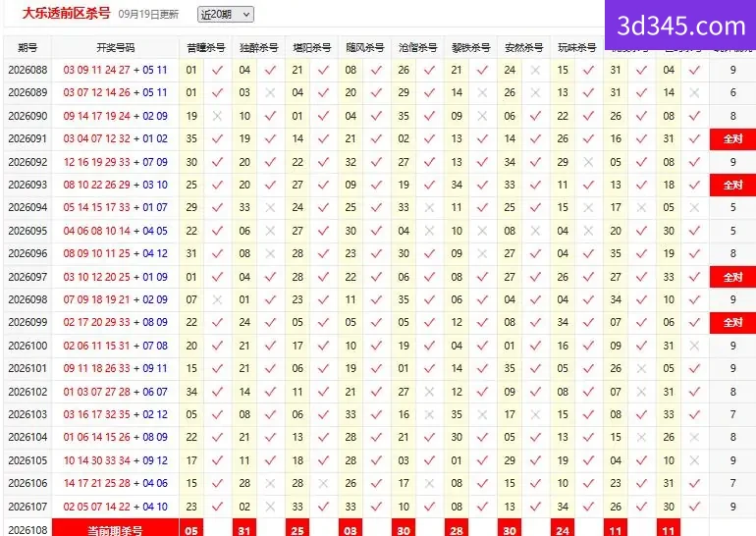Viewport: 756px width, 536px height.
Task: Click the red 31 cell in the 2026108 row
Action: point(244,528)
